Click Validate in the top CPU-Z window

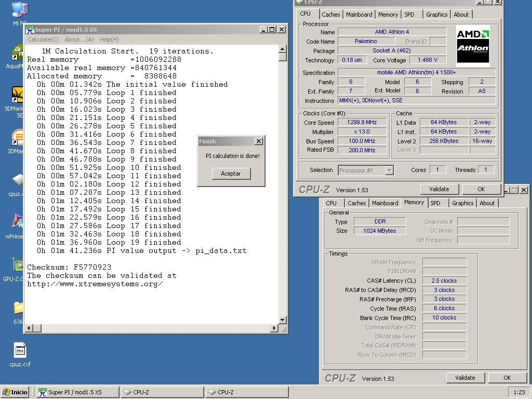439,189
